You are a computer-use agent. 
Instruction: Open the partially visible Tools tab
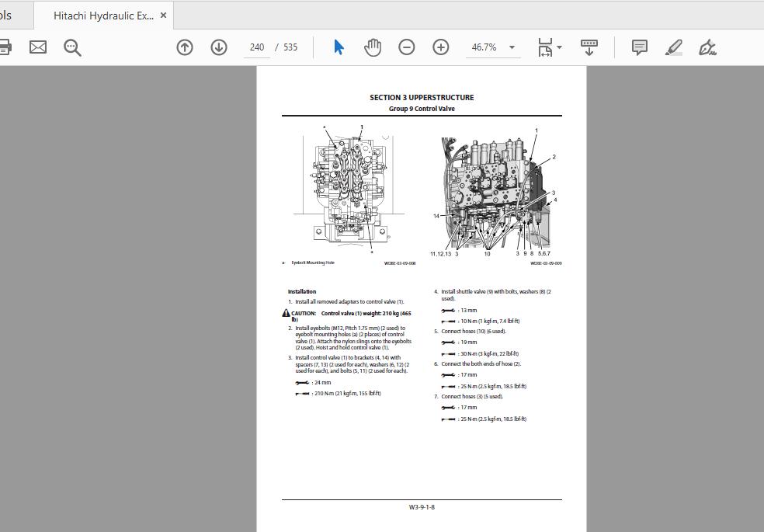(x=15, y=16)
